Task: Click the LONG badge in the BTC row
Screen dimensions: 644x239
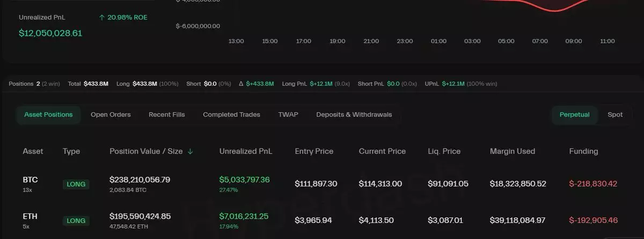Action: pyautogui.click(x=76, y=184)
